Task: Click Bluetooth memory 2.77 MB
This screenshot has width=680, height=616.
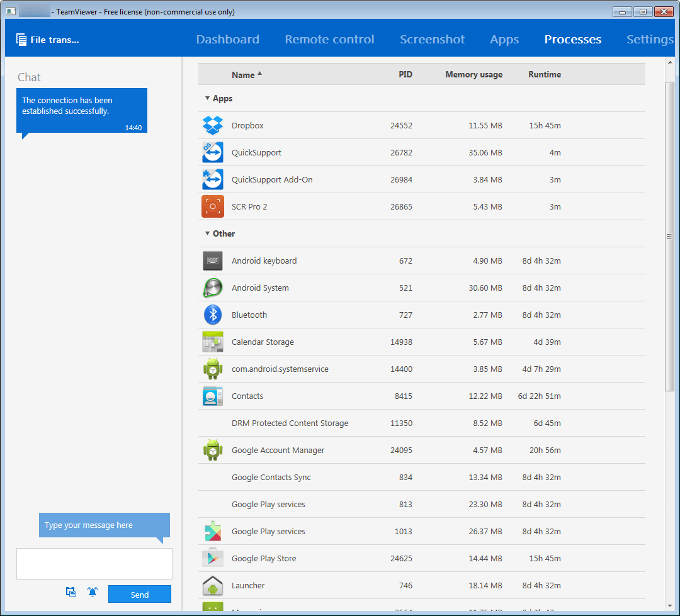Action: [x=487, y=315]
